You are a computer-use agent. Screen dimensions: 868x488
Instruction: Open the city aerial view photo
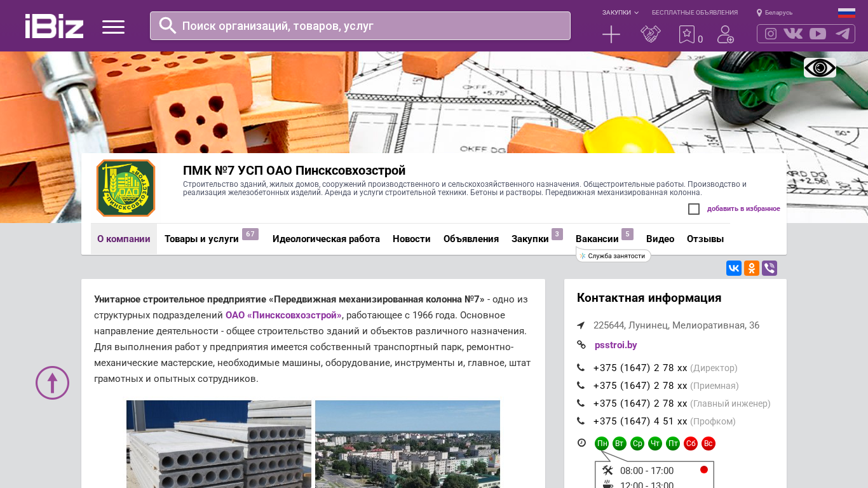tap(407, 444)
